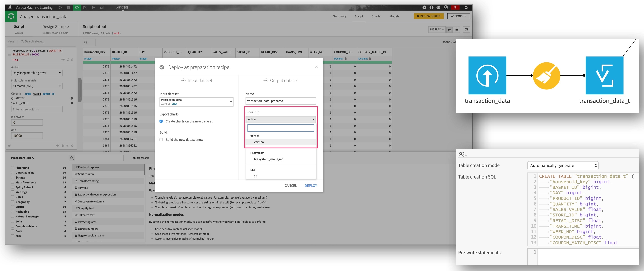Click the green Analyses ring icon
The image size is (644, 271).
[x=77, y=7]
